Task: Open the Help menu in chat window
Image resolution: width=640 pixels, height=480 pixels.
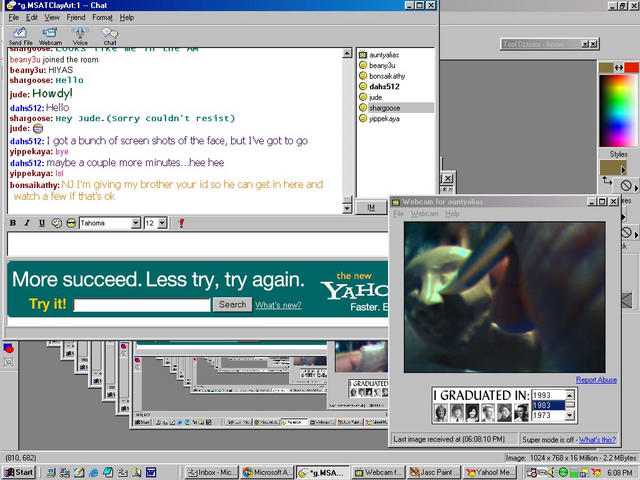Action: 127,18
